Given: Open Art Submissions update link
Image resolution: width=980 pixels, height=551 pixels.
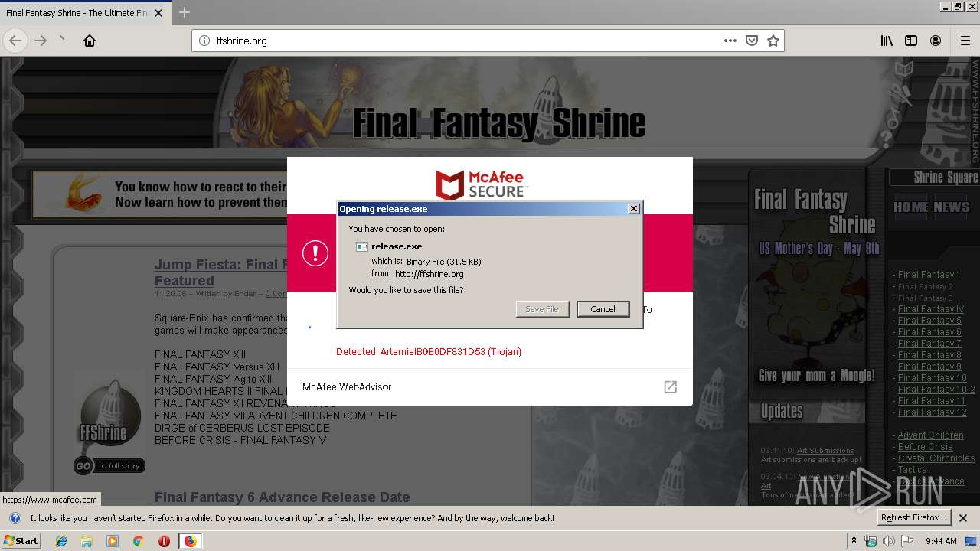Looking at the screenshot, I should 825,451.
